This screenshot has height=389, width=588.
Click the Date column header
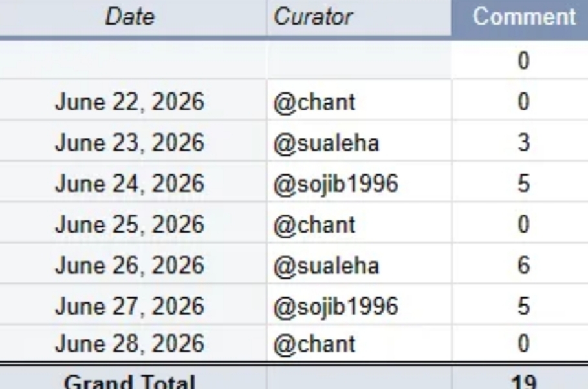[130, 17]
